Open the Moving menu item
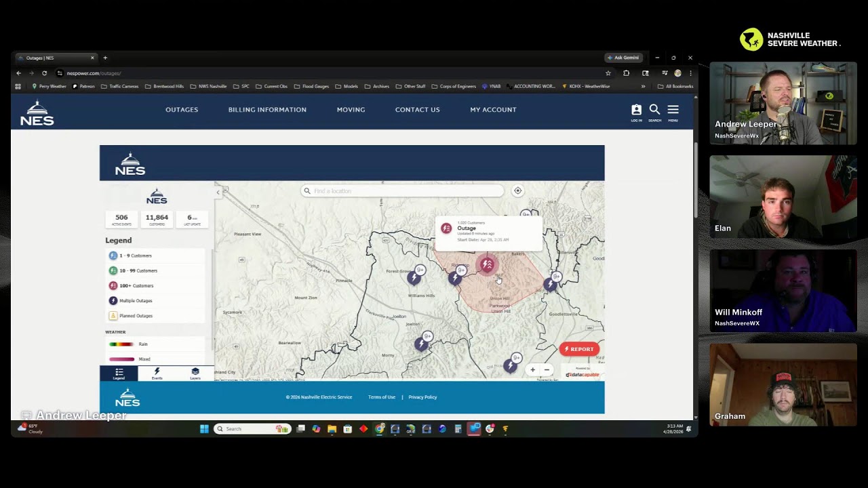Image resolution: width=868 pixels, height=488 pixels. pos(351,110)
